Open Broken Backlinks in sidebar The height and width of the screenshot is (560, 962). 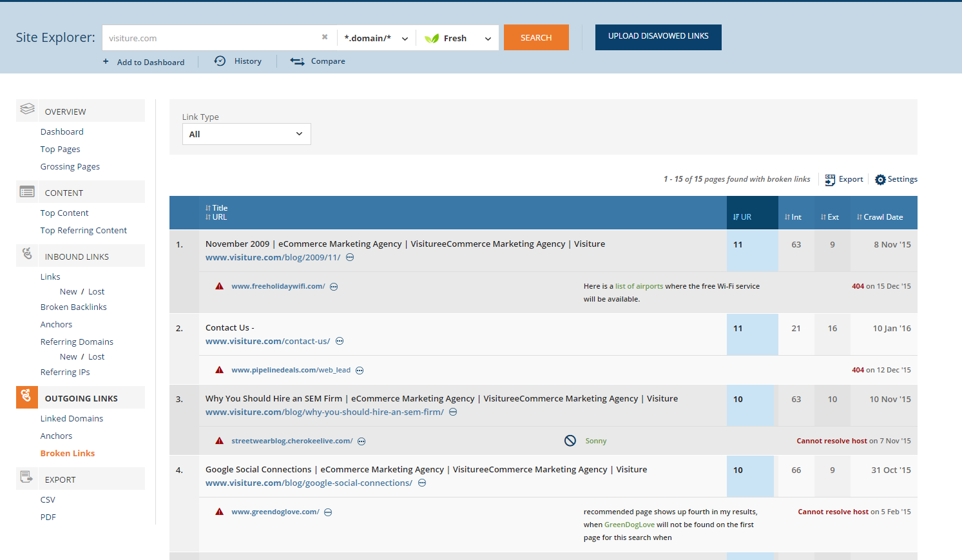click(x=73, y=307)
